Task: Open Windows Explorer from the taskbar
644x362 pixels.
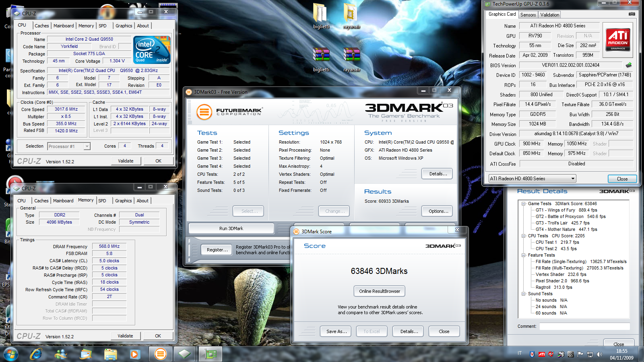Action: (110, 354)
